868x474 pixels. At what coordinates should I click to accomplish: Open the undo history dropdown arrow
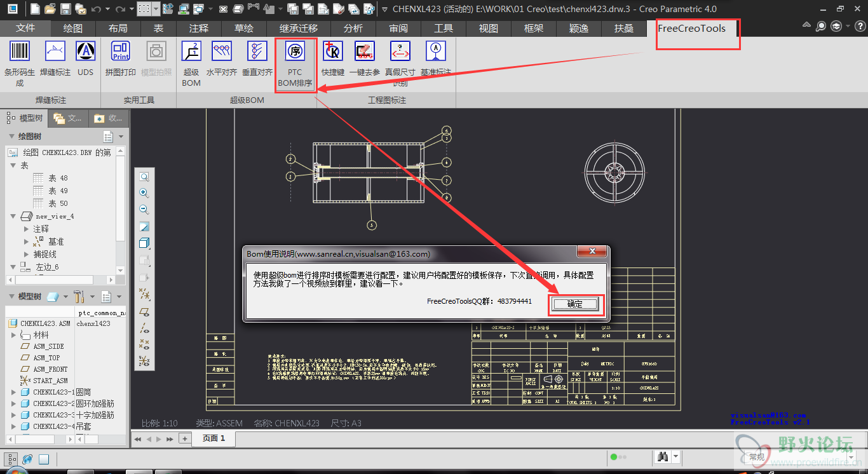107,10
